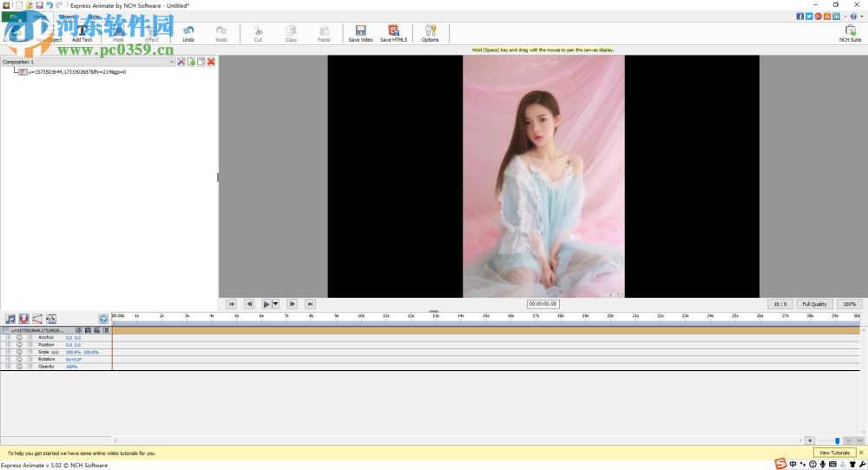This screenshot has width=868, height=470.
Task: Open the 100% zoom dropdown
Action: click(x=849, y=304)
